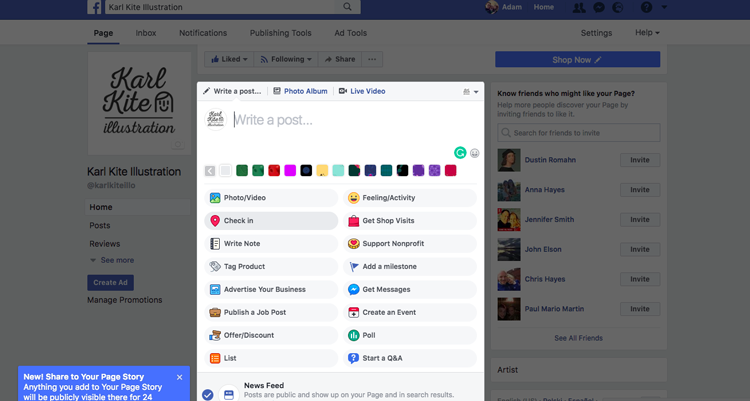Viewport: 750px width, 401px height.
Task: Open the emoji smiley picker
Action: pos(474,153)
